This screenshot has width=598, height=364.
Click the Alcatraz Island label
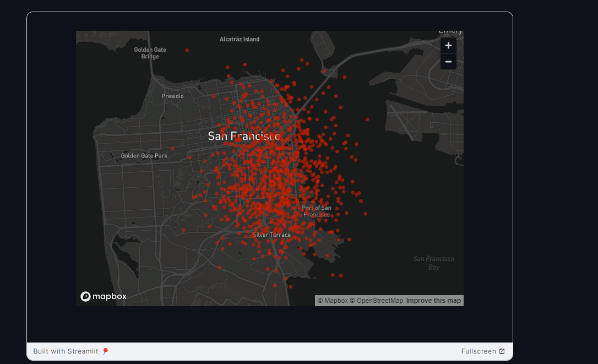240,39
